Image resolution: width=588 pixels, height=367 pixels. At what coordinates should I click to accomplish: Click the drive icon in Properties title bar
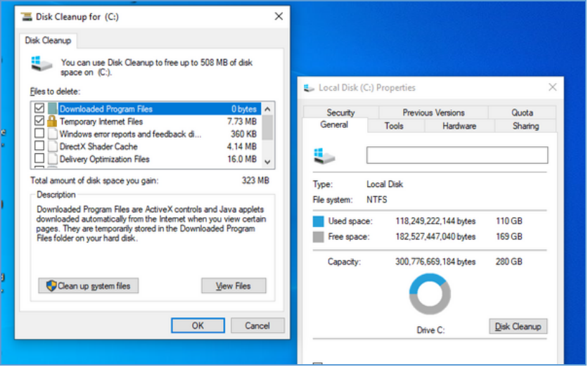[x=309, y=88]
